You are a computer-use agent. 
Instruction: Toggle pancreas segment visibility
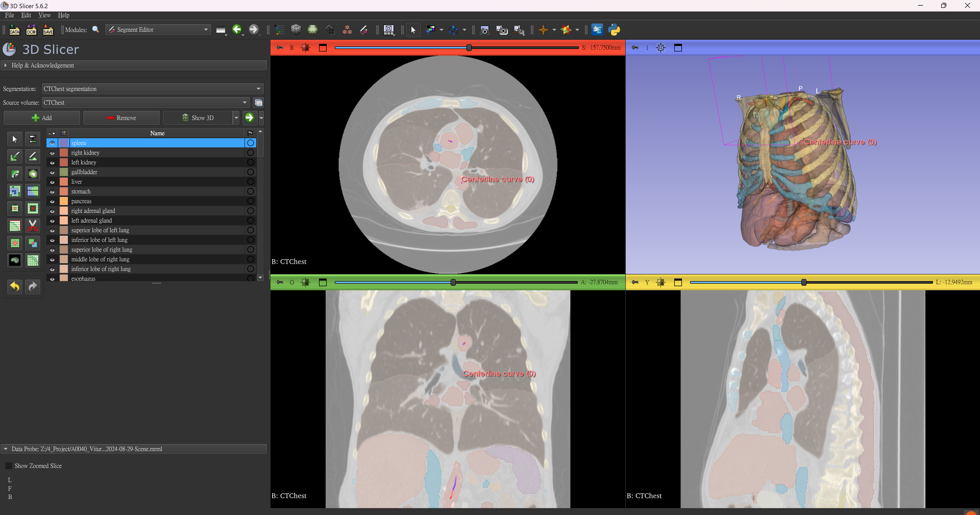tap(52, 201)
